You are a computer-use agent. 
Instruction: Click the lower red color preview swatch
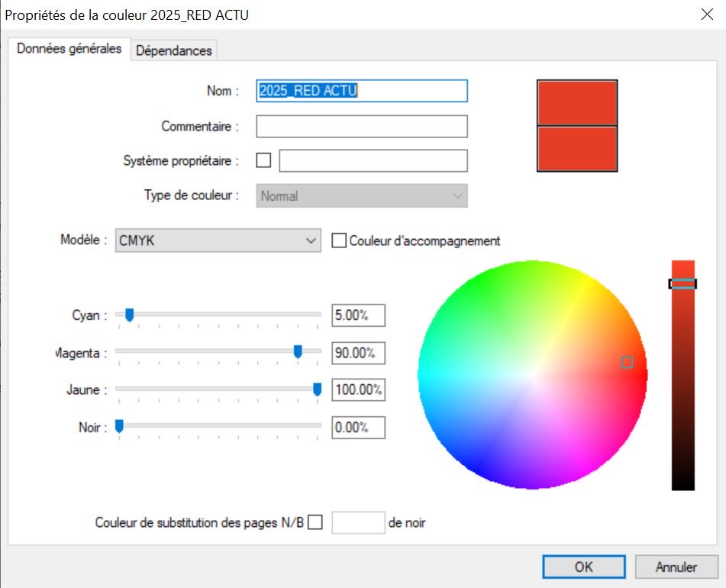(577, 149)
